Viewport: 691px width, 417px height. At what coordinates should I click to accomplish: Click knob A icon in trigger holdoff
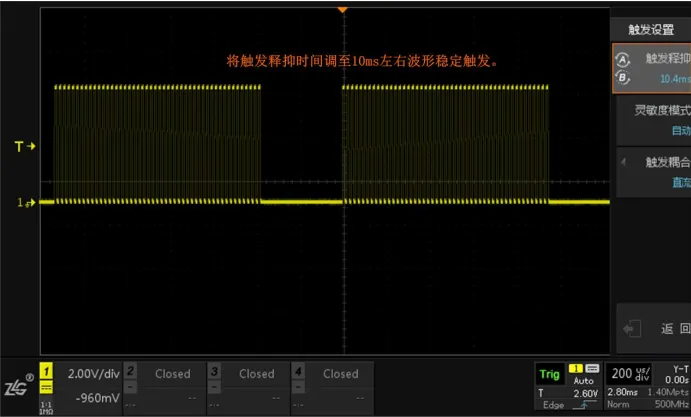tap(622, 60)
